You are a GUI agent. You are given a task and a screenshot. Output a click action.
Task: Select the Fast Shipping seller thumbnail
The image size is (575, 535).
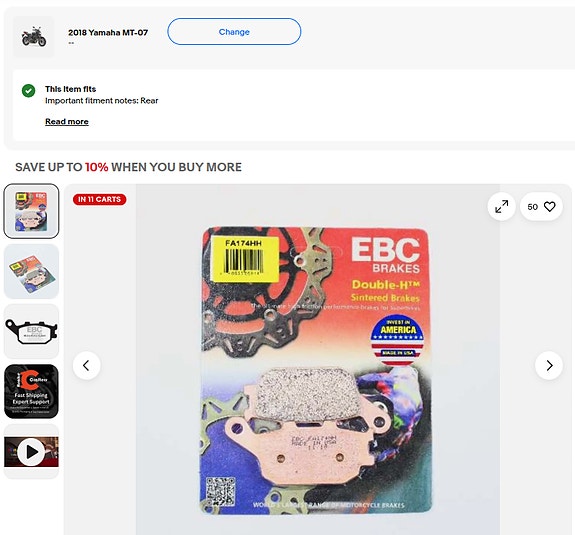coord(31,392)
